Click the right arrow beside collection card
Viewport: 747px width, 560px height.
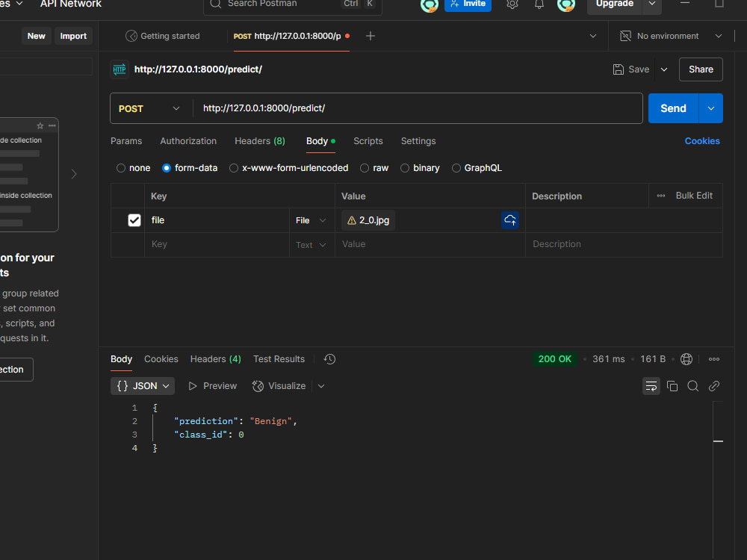[74, 174]
